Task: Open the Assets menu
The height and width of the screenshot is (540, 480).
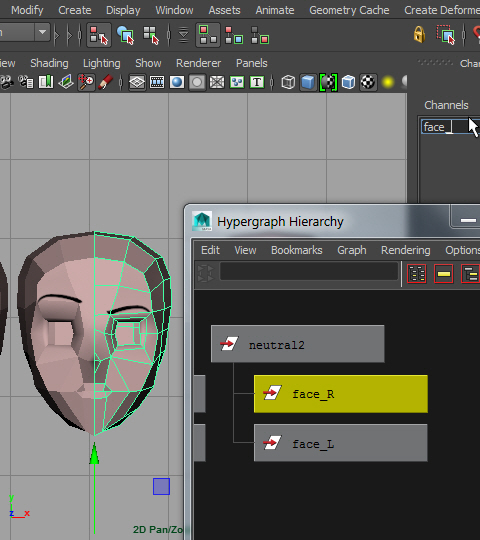Action: click(224, 10)
